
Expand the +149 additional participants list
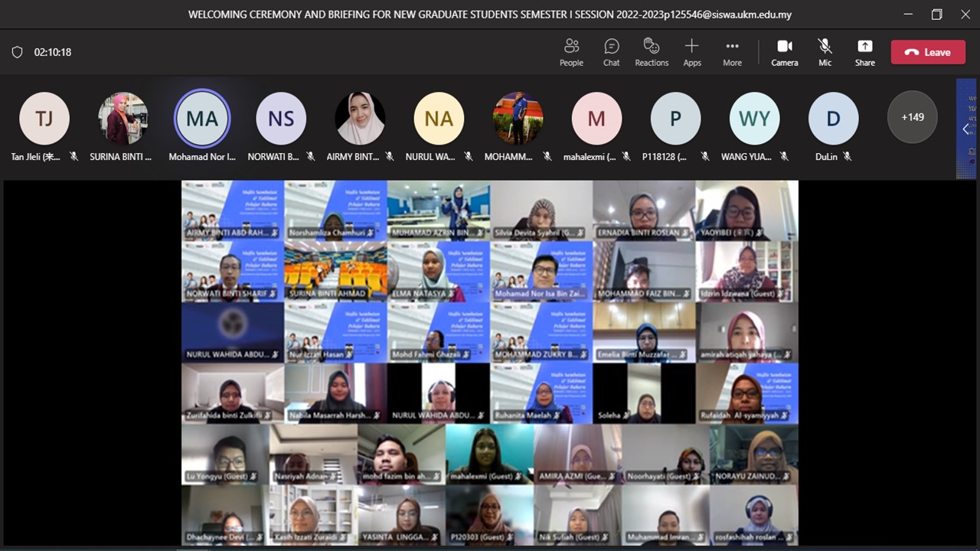(912, 118)
